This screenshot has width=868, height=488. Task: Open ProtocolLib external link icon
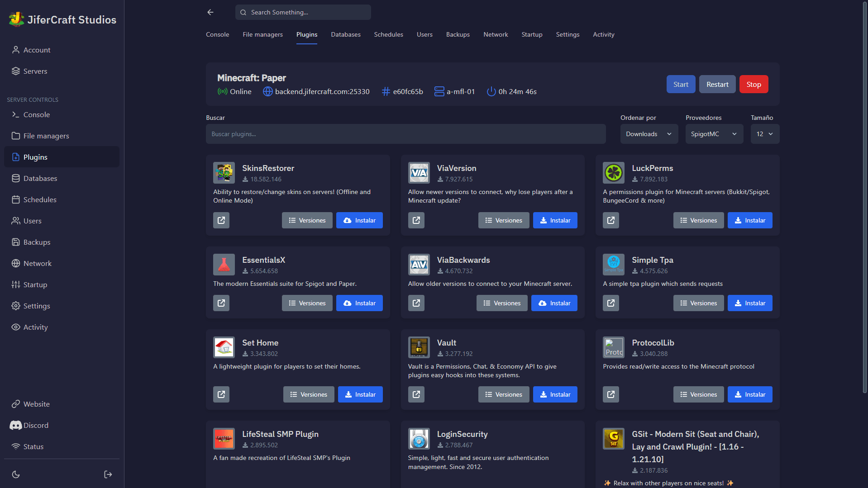click(x=610, y=394)
